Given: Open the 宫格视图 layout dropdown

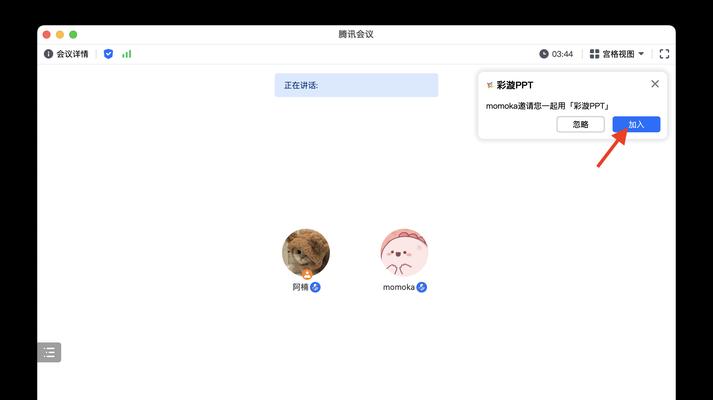Looking at the screenshot, I should 617,54.
